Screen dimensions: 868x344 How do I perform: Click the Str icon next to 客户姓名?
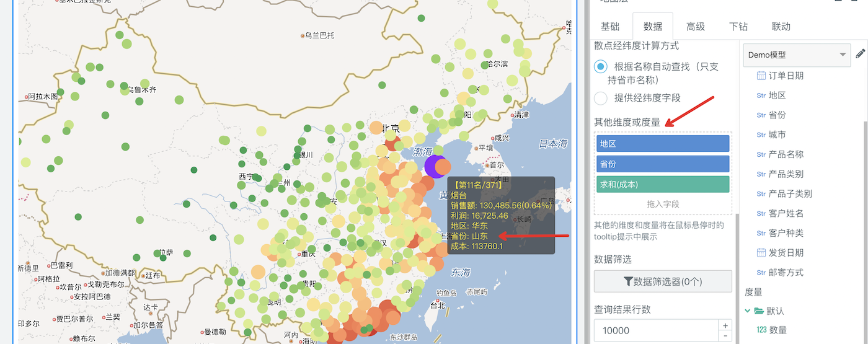coord(761,214)
